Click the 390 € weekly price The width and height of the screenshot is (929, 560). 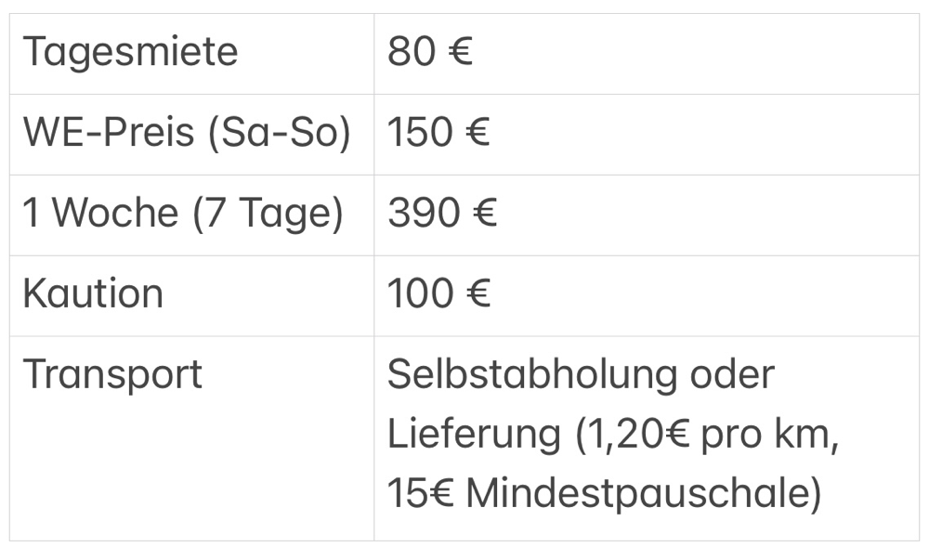click(442, 213)
